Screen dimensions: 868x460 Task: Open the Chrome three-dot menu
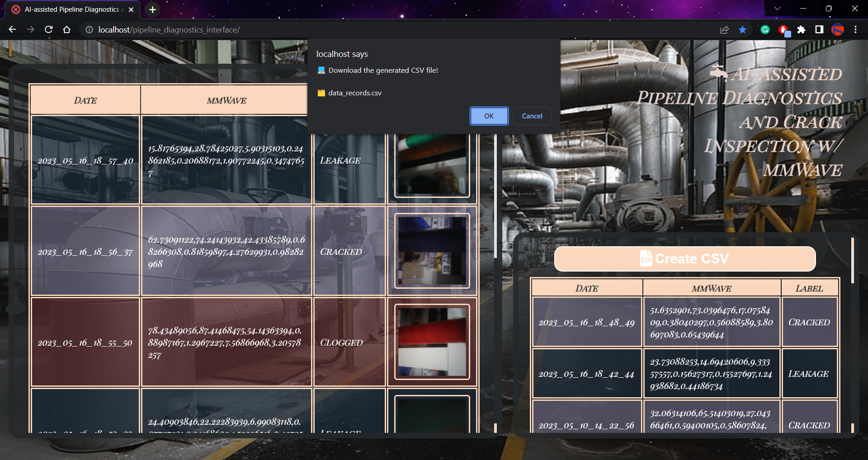[855, 29]
